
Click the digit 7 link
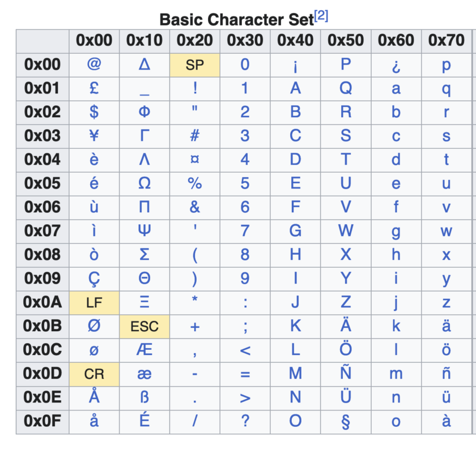(x=245, y=231)
